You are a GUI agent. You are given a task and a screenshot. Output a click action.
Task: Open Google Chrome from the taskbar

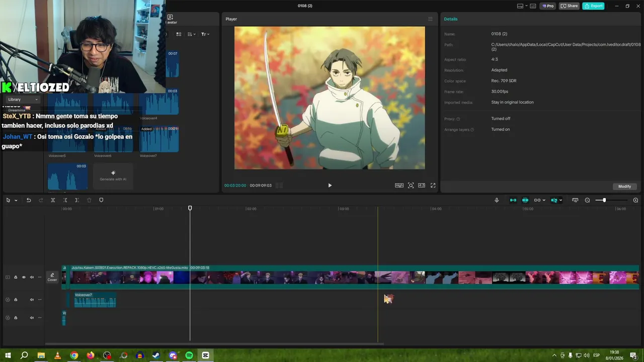click(x=74, y=355)
